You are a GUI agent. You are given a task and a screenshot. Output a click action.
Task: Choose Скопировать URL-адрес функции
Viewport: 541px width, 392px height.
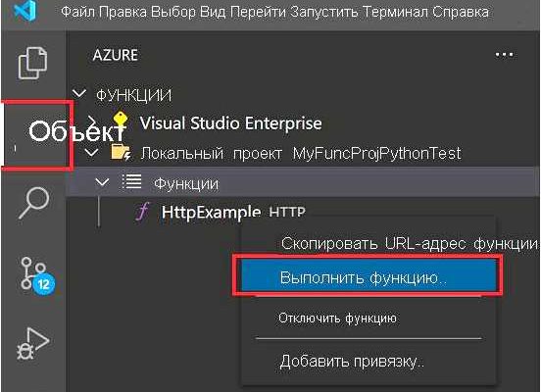point(410,244)
